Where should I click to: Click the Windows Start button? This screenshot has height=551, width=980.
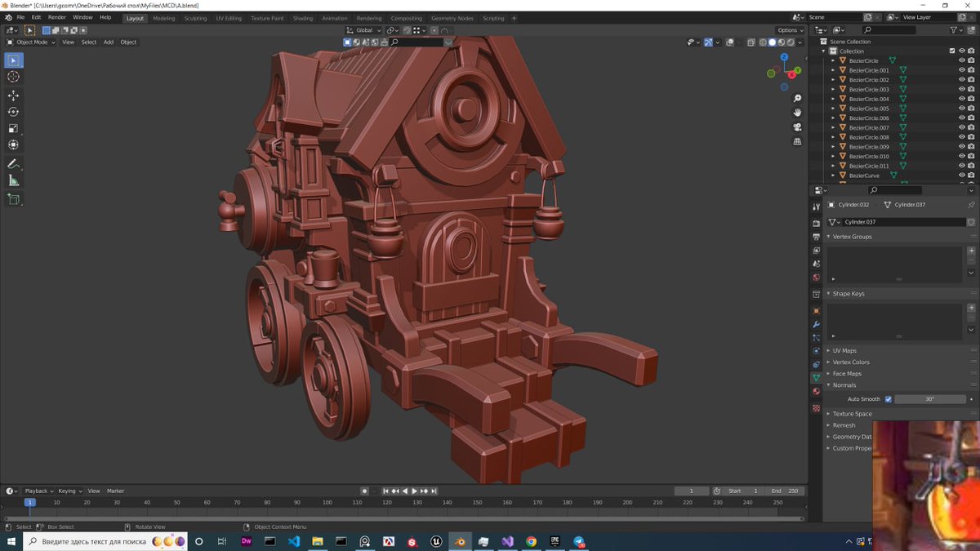[x=11, y=541]
